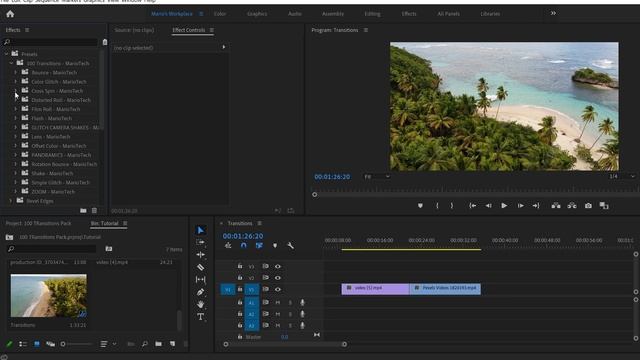This screenshot has height=360, width=640.
Task: Open the Fit zoom level dropdown
Action: [377, 176]
